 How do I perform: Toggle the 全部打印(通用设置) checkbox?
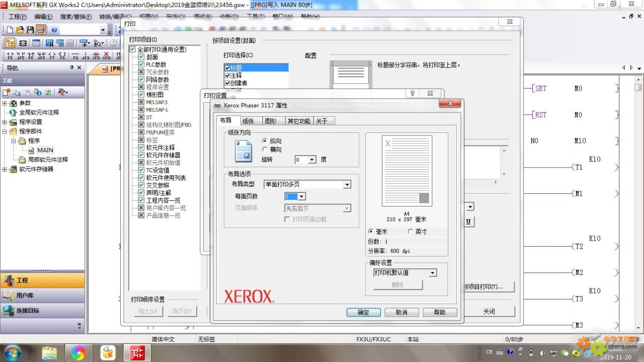[132, 49]
